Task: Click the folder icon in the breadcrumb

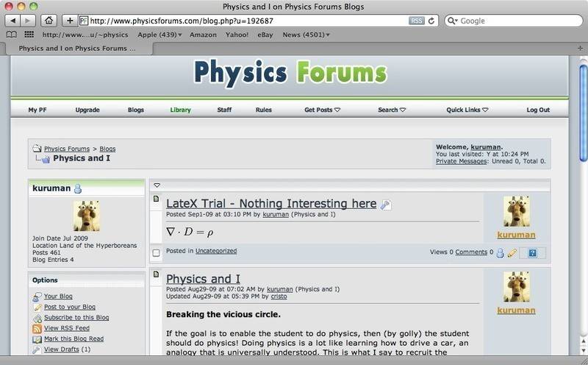Action: [37, 149]
